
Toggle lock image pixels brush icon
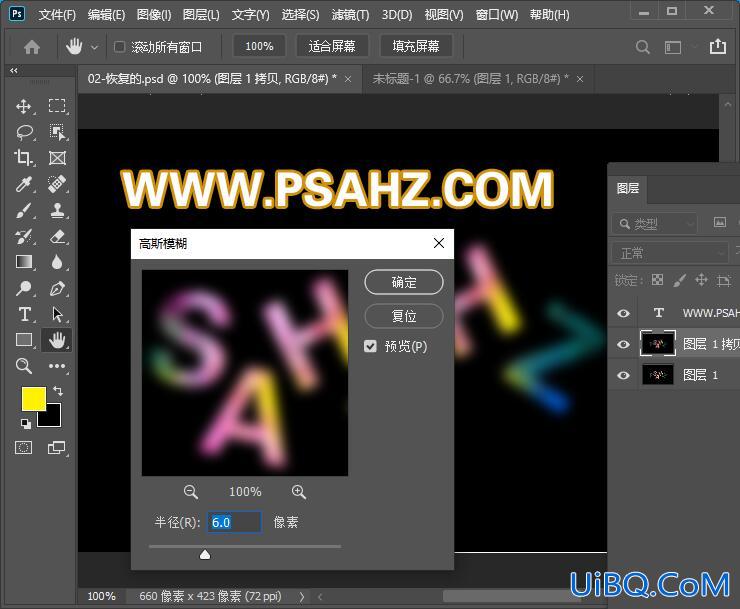(x=679, y=280)
